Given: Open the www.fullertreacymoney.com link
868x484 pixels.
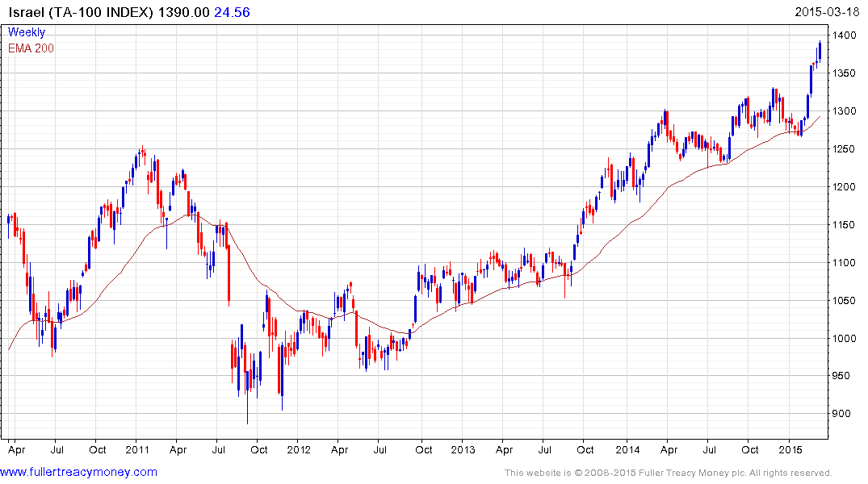Looking at the screenshot, I should (78, 473).
